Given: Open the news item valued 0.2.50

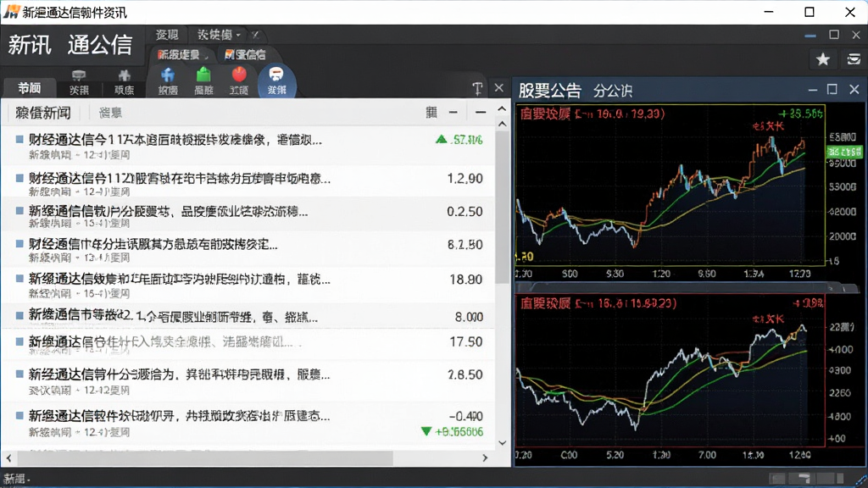Looking at the screenshot, I should pyautogui.click(x=248, y=216).
